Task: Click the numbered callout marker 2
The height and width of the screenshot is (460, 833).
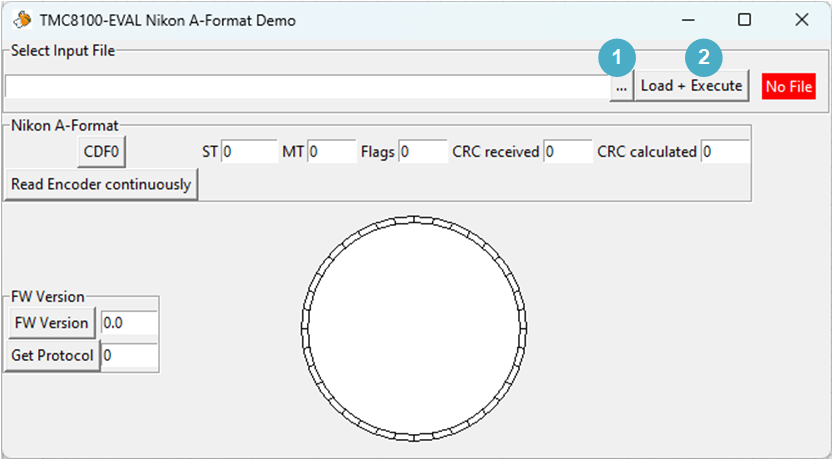Action: coord(703,57)
